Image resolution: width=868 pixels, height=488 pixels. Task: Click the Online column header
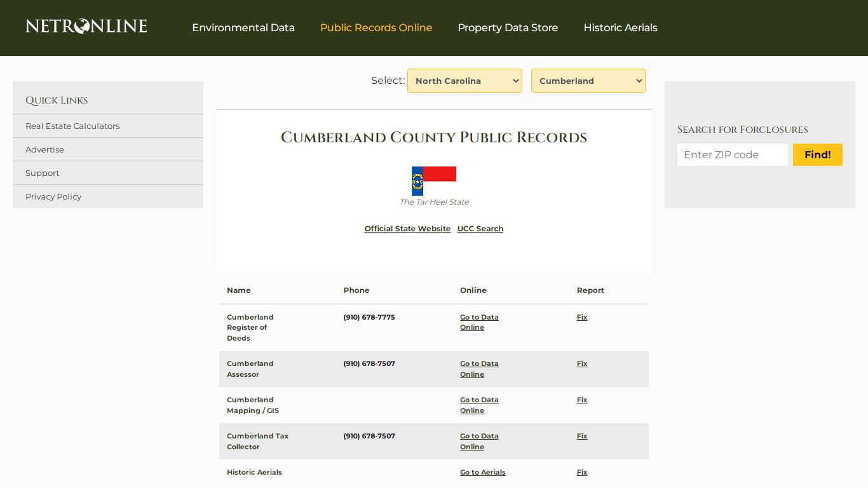[x=473, y=290]
